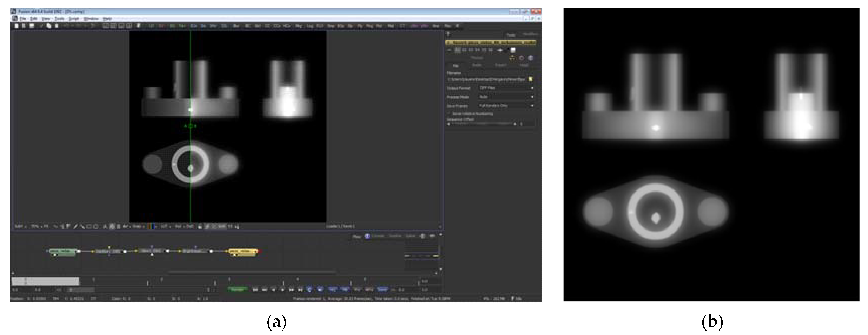Open the Tools menu
The width and height of the screenshot is (868, 335).
tap(60, 18)
